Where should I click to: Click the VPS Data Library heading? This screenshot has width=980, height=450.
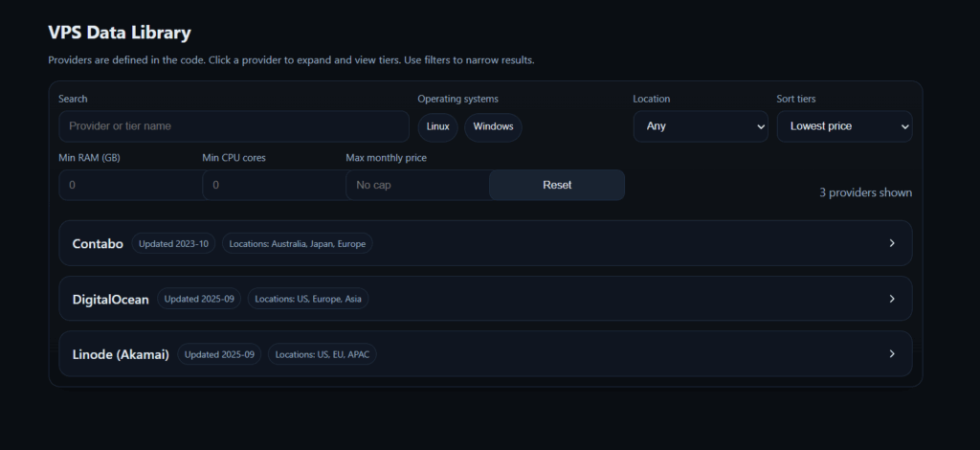tap(120, 33)
